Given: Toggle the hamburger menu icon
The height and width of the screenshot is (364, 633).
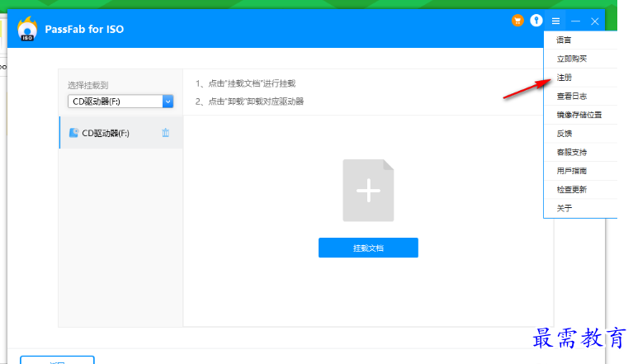Looking at the screenshot, I should (555, 21).
